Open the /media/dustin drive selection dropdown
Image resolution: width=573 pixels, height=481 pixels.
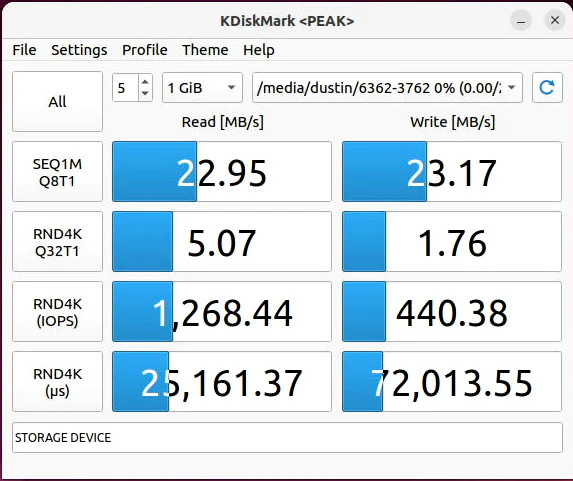pos(387,88)
